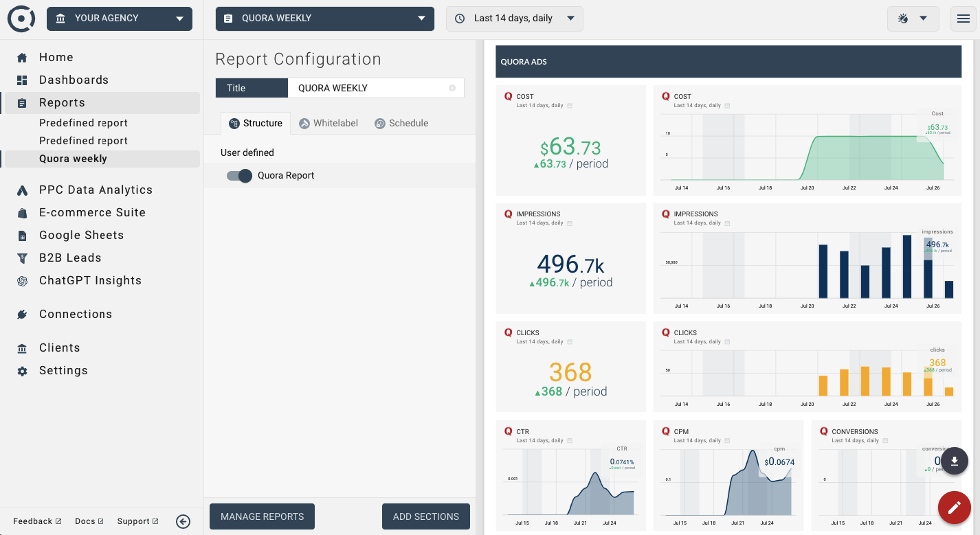The width and height of the screenshot is (980, 535).
Task: Open Google Sheets section
Action: [x=81, y=236]
